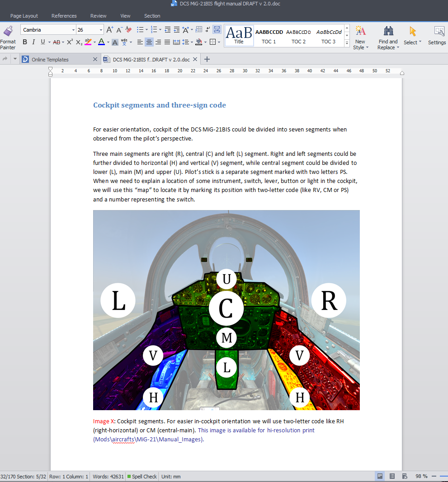Click the Grow Font icon
This screenshot has width=448, height=482.
(x=109, y=30)
